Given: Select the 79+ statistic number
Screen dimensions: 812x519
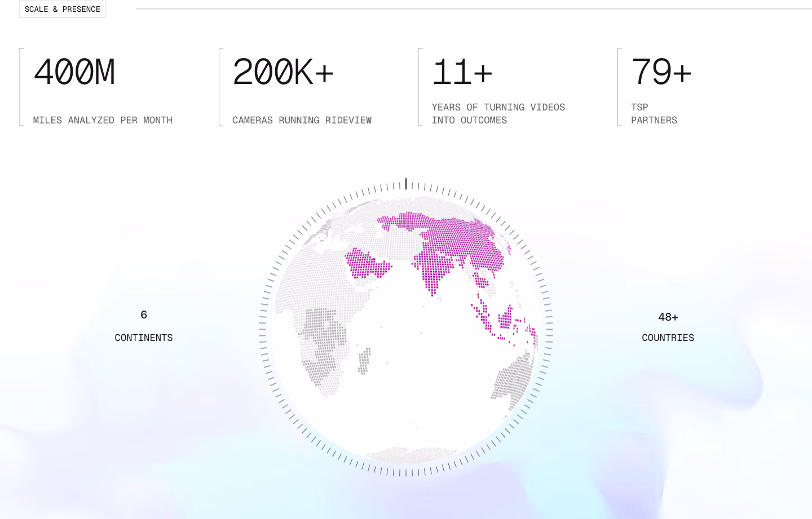Looking at the screenshot, I should tap(661, 72).
